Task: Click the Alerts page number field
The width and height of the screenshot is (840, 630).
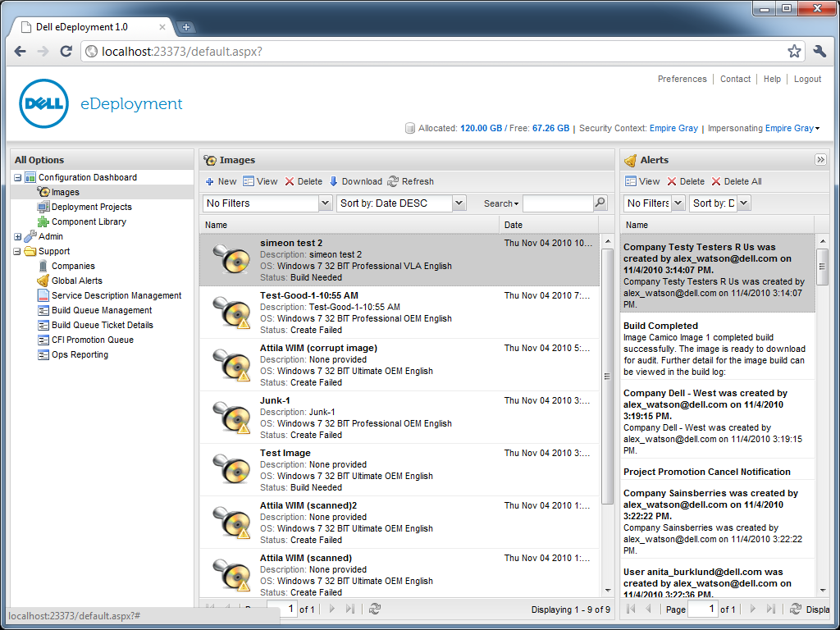Action: 703,609
